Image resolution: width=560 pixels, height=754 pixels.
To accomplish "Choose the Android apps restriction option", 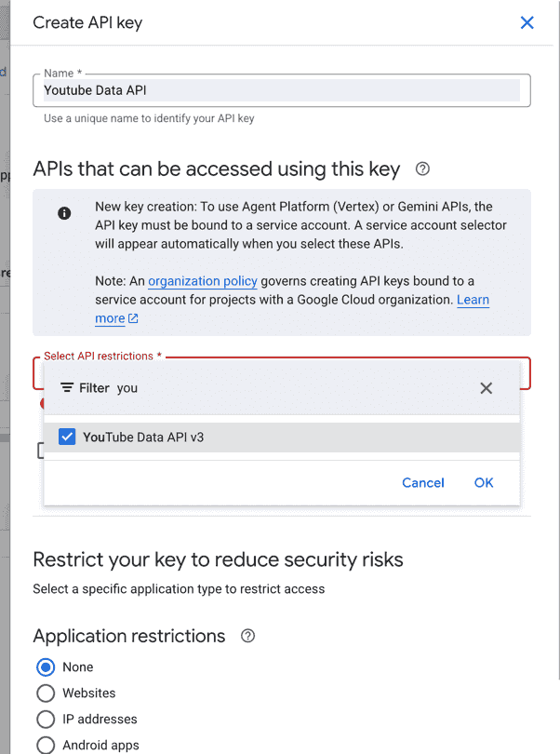I will coord(46,745).
